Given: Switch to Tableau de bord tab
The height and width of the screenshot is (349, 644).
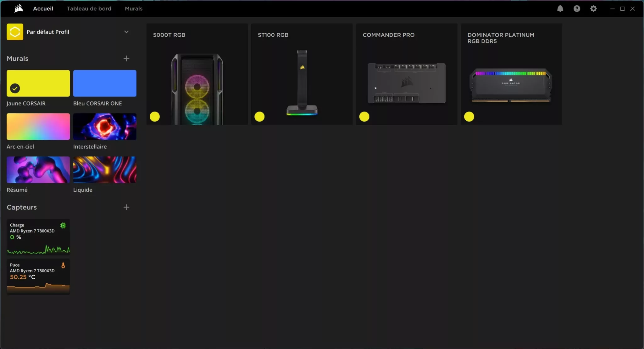Looking at the screenshot, I should (89, 8).
